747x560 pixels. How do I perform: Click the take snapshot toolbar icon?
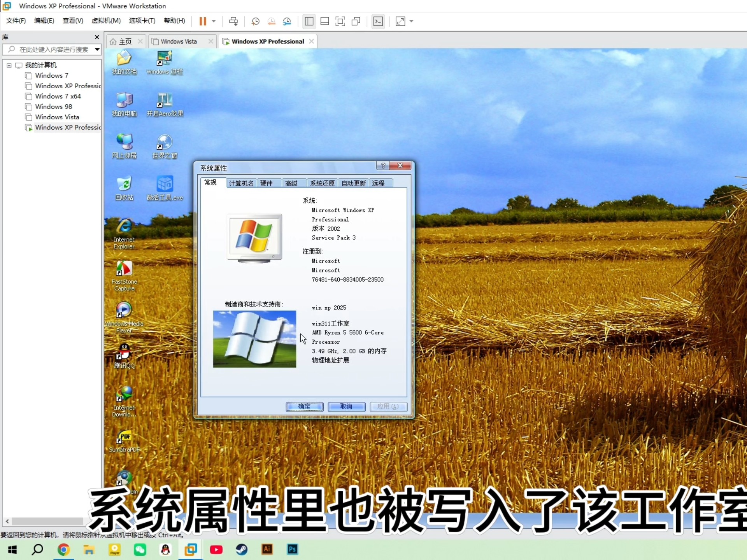point(255,21)
